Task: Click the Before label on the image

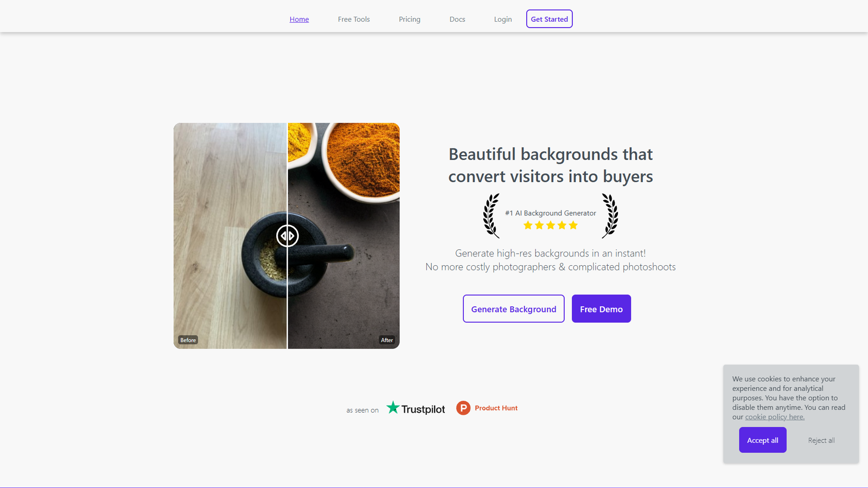Action: click(188, 339)
